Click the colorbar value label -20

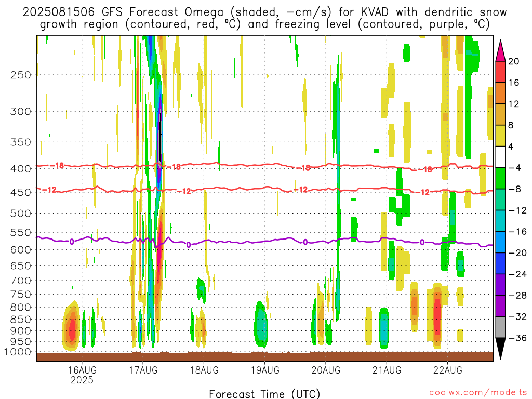pyautogui.click(x=517, y=253)
